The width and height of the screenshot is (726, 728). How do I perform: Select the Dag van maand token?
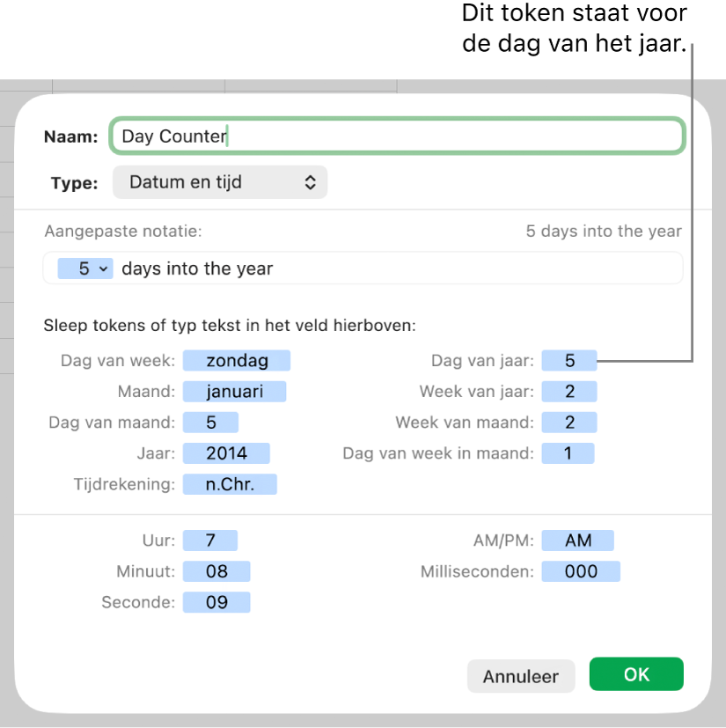click(210, 423)
